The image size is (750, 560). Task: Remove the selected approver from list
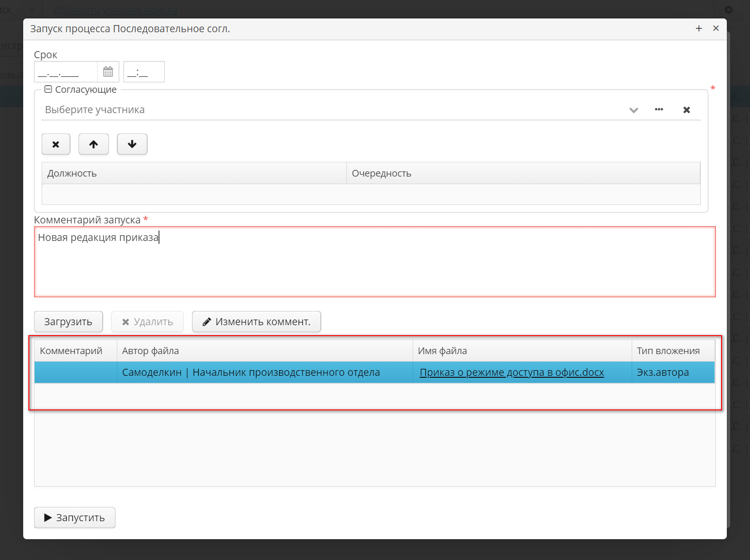(56, 144)
